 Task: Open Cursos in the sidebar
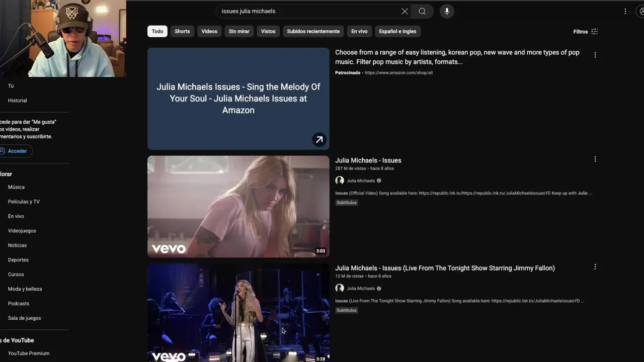click(16, 275)
